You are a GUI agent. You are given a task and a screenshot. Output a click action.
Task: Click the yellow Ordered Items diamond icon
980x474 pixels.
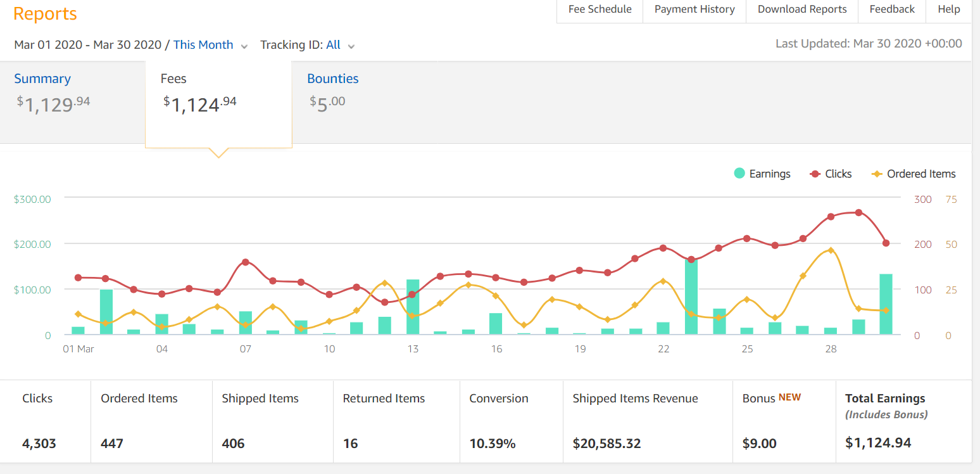(877, 174)
